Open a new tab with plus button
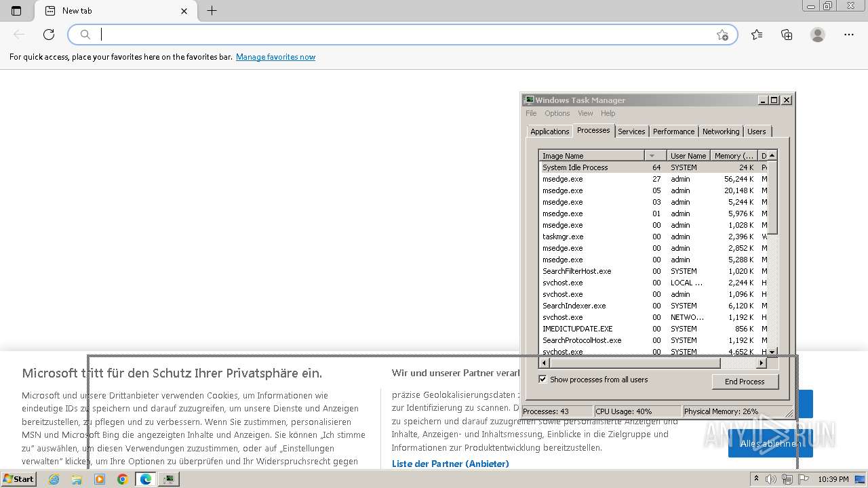The height and width of the screenshot is (488, 868). (212, 11)
